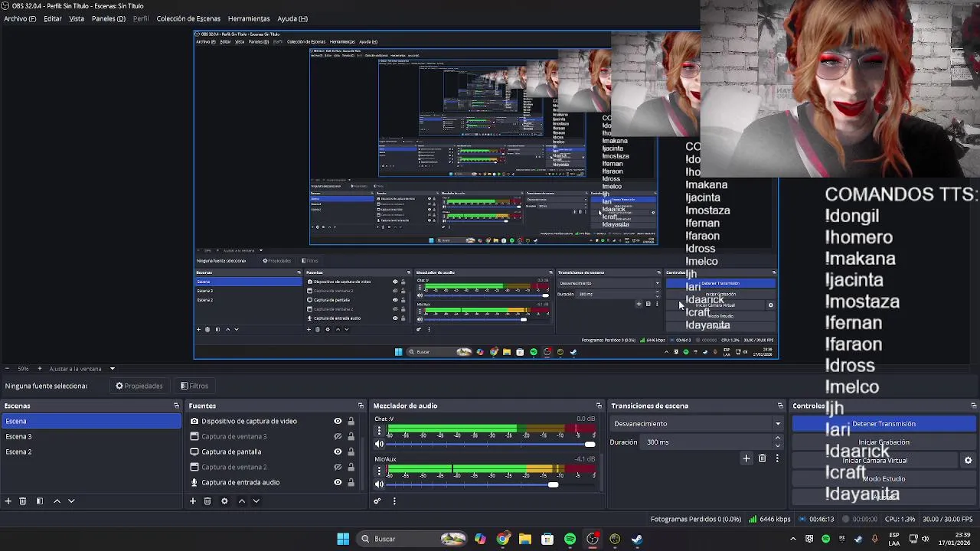Toggle lock on Captura de ventana 3
The image size is (980, 551).
pyautogui.click(x=351, y=436)
